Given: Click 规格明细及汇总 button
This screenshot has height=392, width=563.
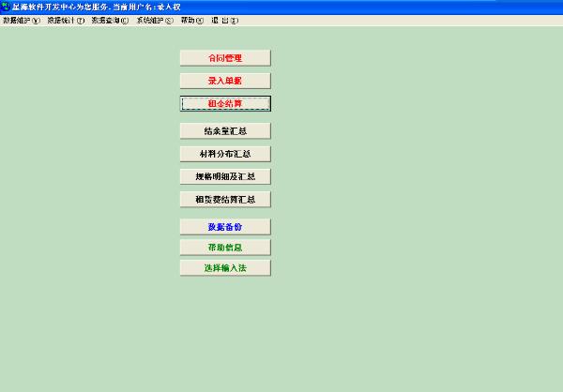Looking at the screenshot, I should pyautogui.click(x=225, y=176).
